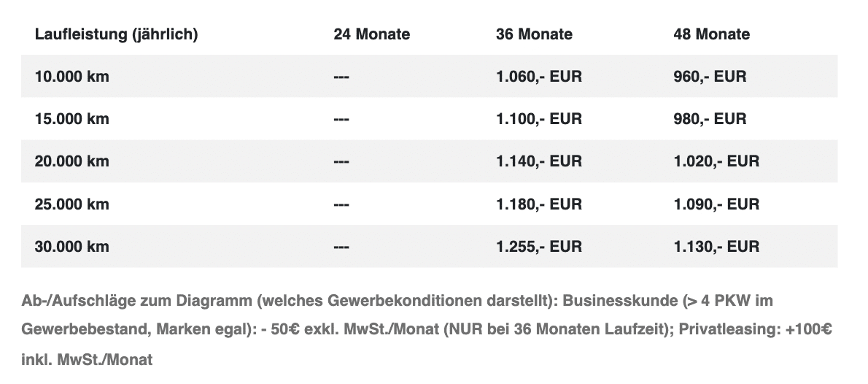Click the 30.000 km row label
Image resolution: width=868 pixels, height=384 pixels.
(72, 247)
